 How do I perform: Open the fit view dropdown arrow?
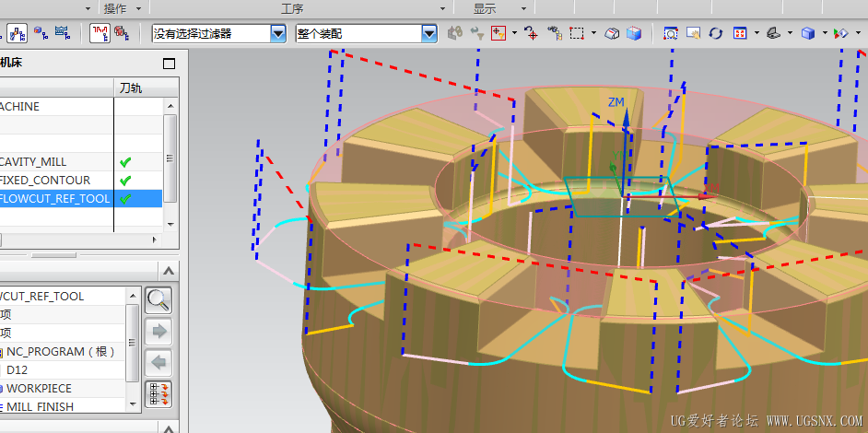point(756,33)
